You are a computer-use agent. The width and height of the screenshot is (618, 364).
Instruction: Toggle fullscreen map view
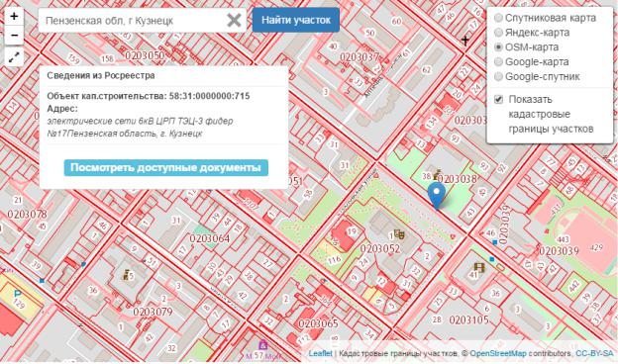[14, 57]
